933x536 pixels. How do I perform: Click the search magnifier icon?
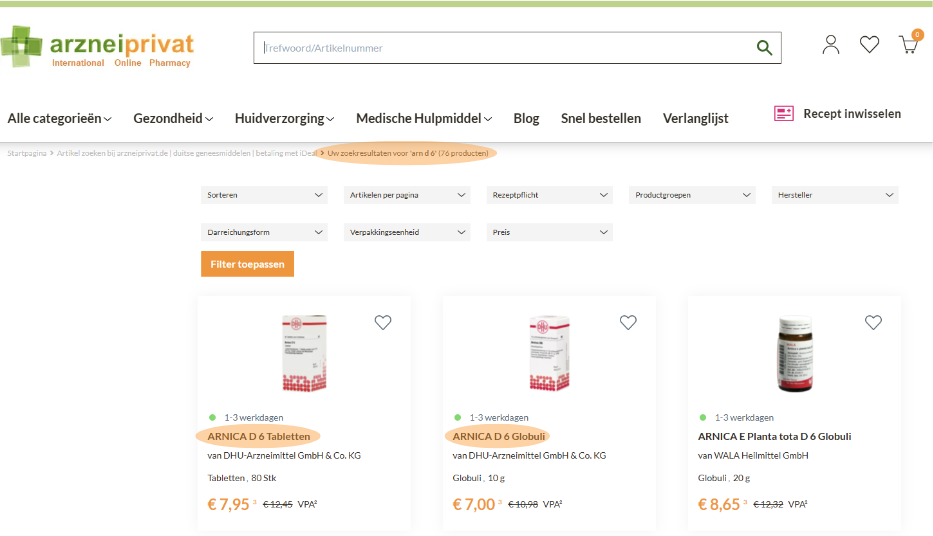(764, 48)
